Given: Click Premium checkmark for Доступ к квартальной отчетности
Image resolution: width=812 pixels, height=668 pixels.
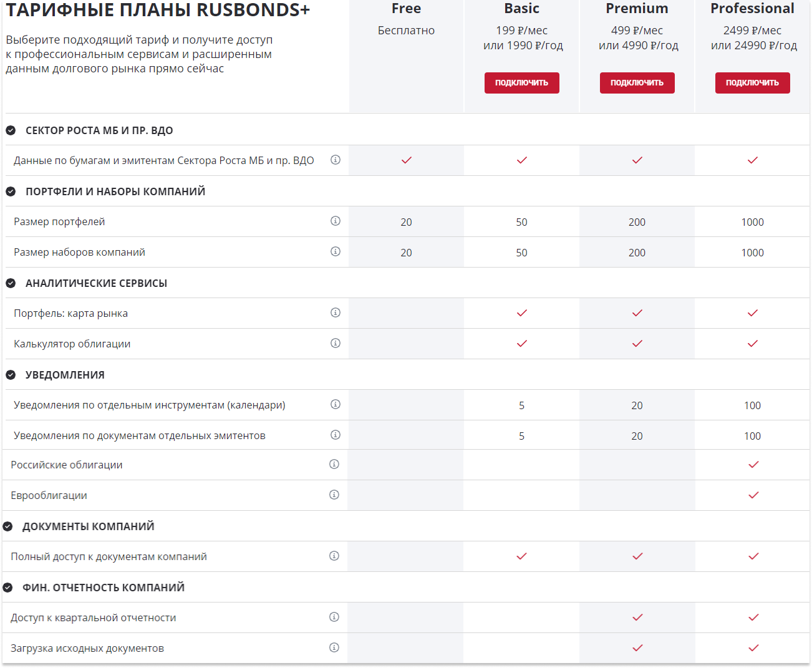Looking at the screenshot, I should [637, 617].
